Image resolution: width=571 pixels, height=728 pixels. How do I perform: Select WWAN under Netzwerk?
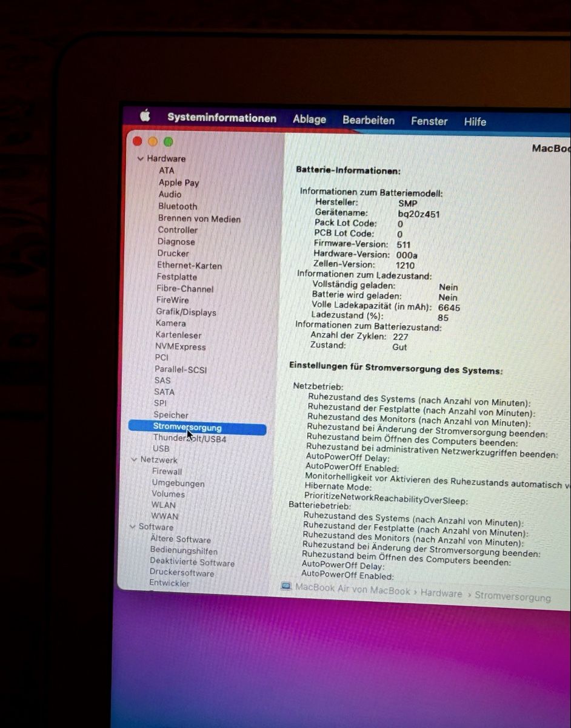coord(165,516)
